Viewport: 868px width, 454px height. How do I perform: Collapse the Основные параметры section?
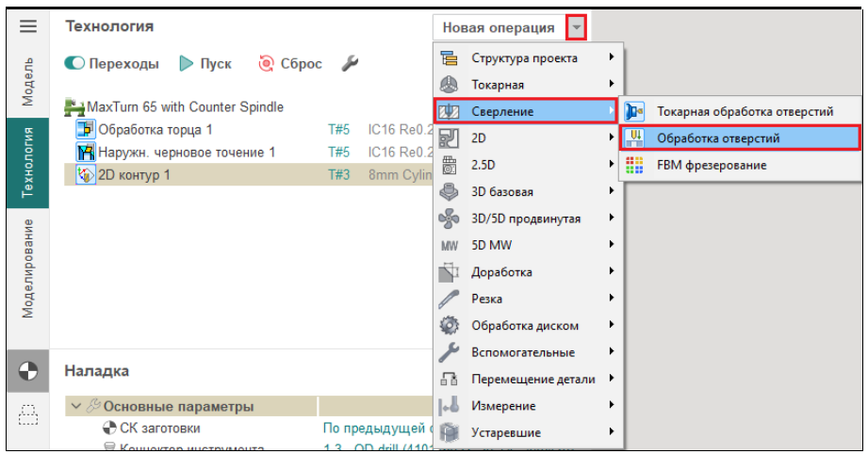coord(74,407)
